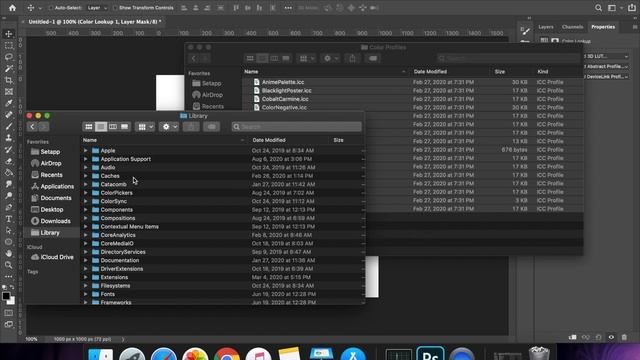Expand the Application Support folder
Viewport: 640px width, 360px height.
(86, 159)
